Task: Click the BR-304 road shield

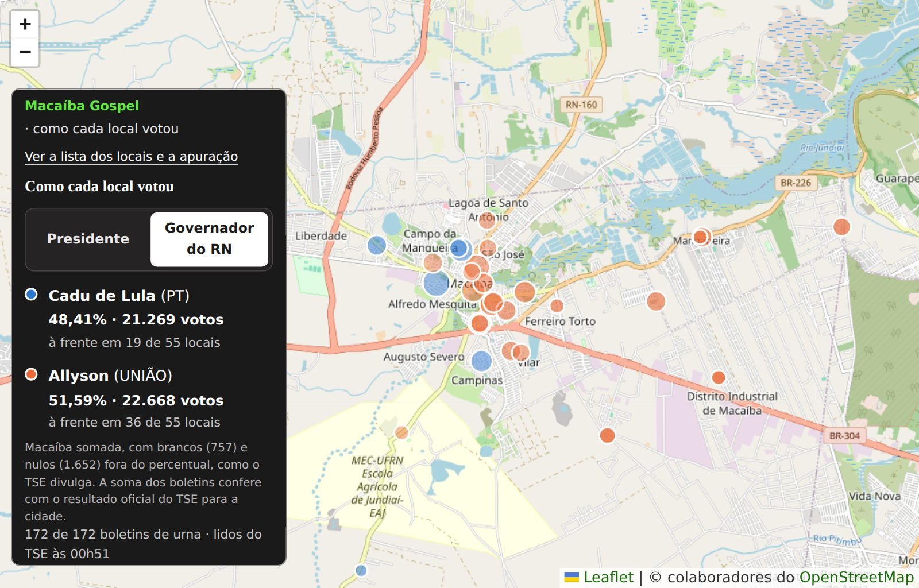Action: [x=844, y=436]
